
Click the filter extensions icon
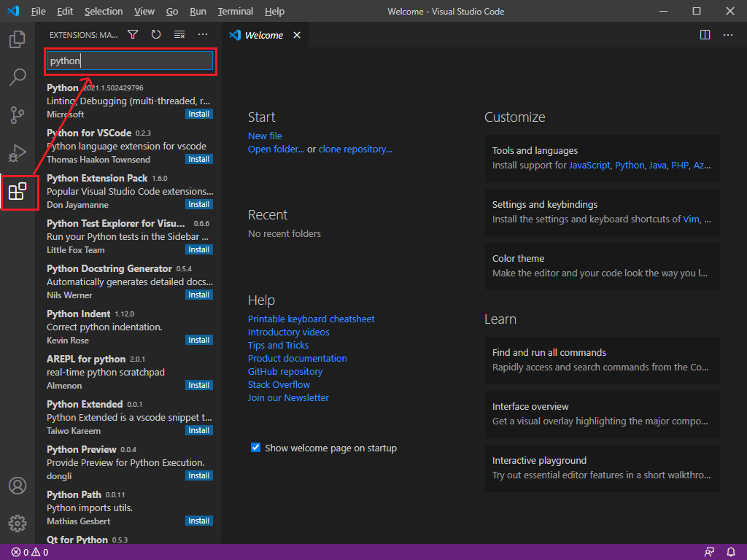pos(133,35)
